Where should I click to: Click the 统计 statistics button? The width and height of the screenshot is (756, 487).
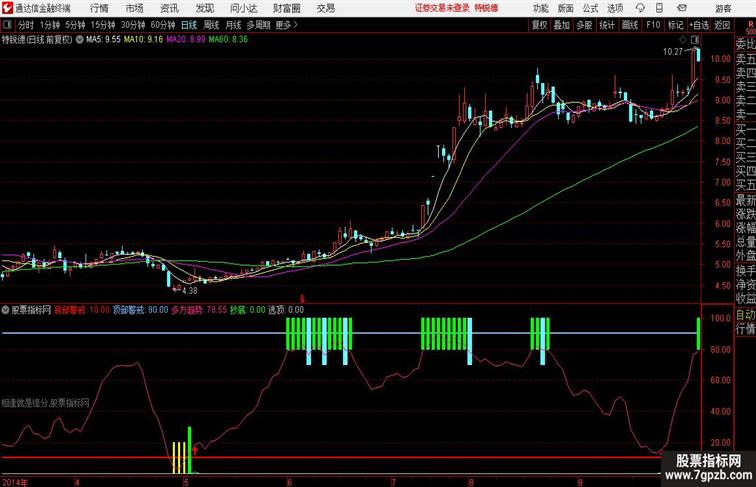(x=607, y=25)
